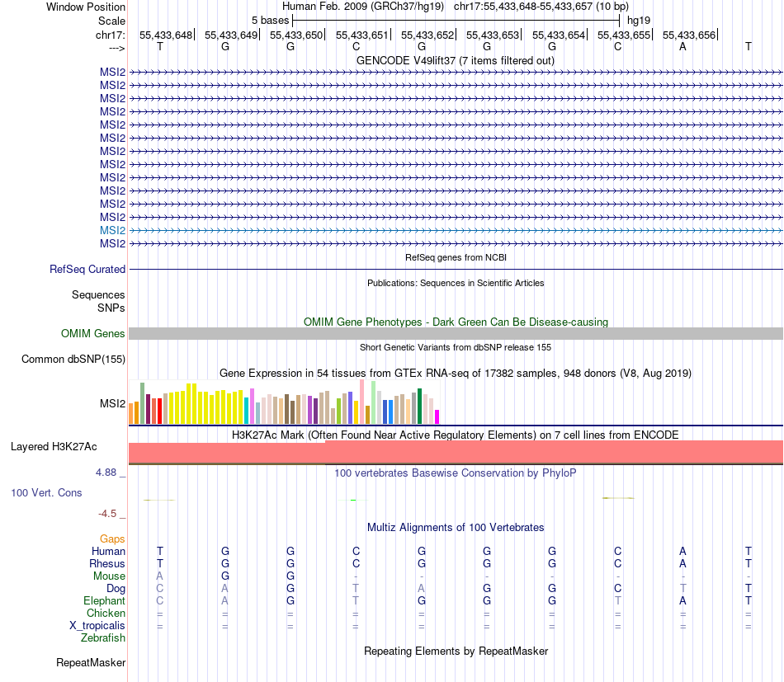The height and width of the screenshot is (682, 784).
Task: Click the 5 bases scale bar
Action: pos(456,21)
